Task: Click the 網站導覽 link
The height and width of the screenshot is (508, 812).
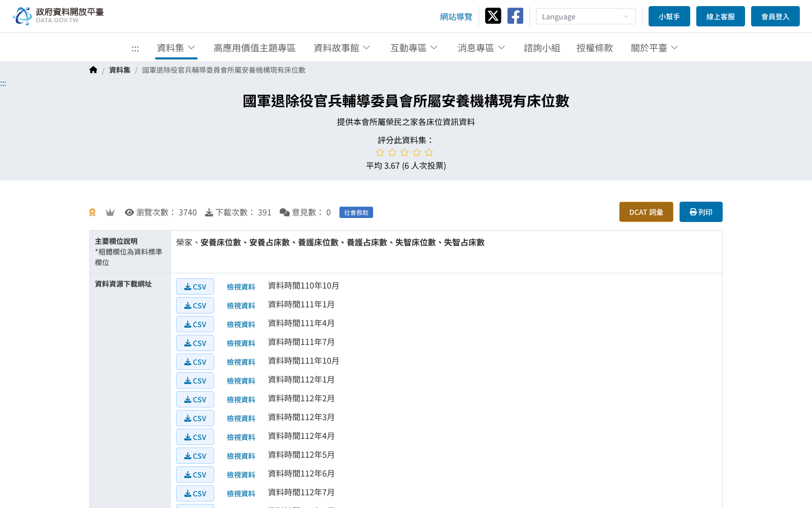Action: click(x=456, y=17)
